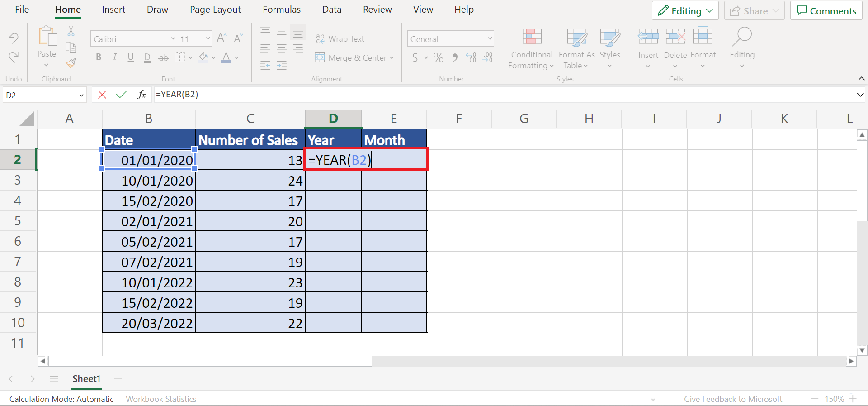Switch to the Data tab
This screenshot has width=868, height=406.
click(x=332, y=10)
